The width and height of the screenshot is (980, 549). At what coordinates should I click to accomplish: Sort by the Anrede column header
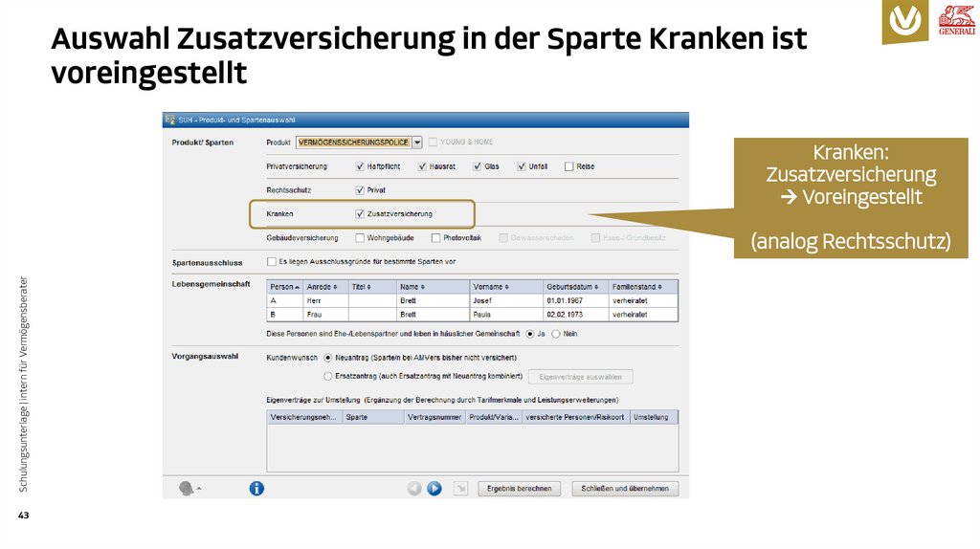coord(325,287)
